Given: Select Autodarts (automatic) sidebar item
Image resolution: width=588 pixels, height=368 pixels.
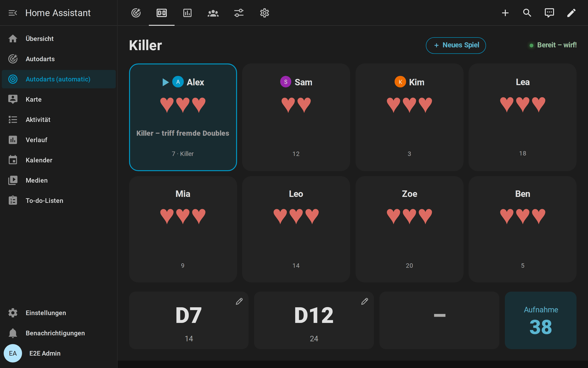Looking at the screenshot, I should point(59,79).
